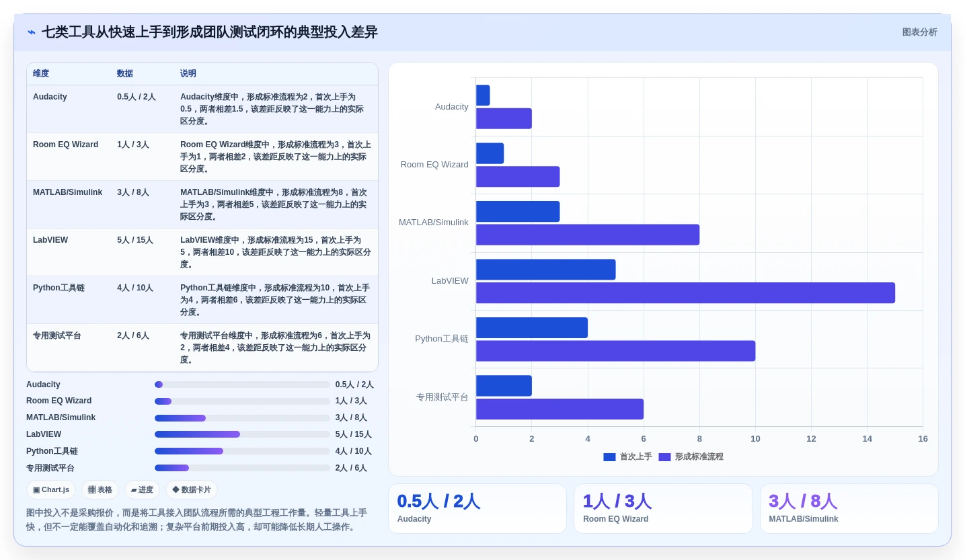The height and width of the screenshot is (560, 965).
Task: Click the LabVIEW 形成标准流程 bar reaching 15
Action: (x=685, y=293)
